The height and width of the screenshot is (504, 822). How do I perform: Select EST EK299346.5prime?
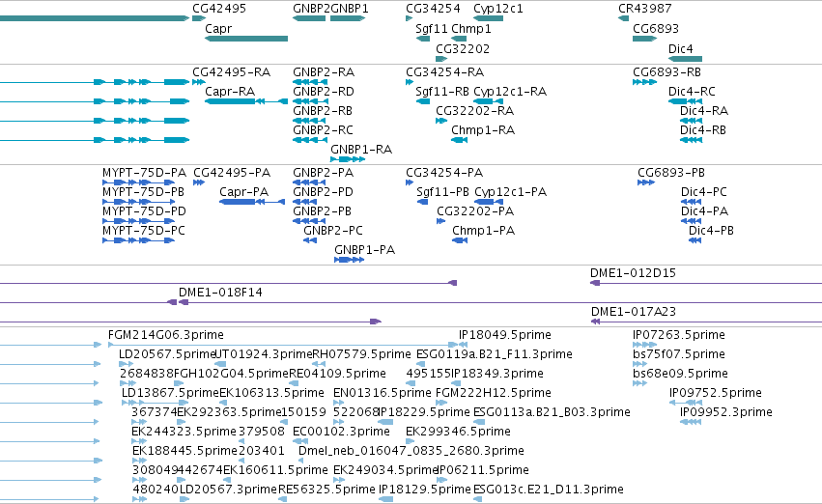[x=458, y=432]
